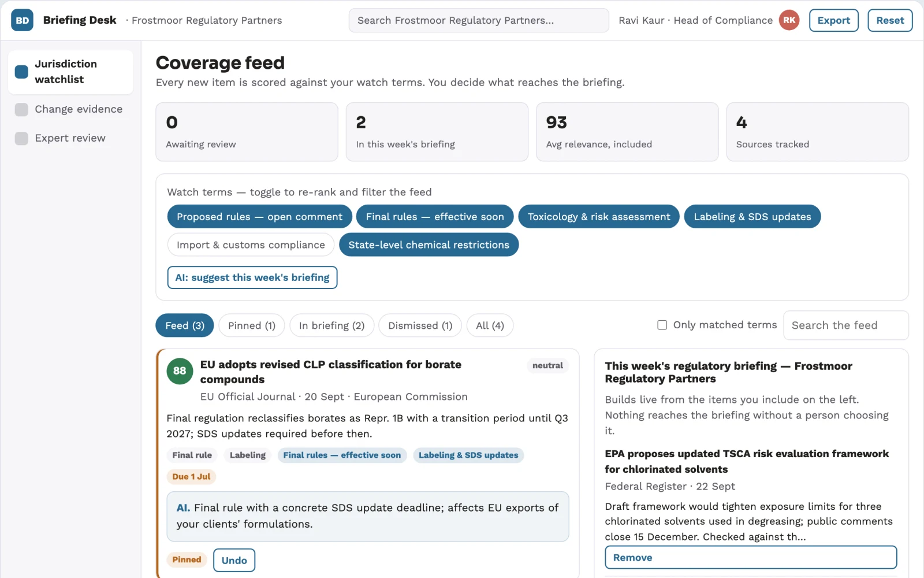
Task: Open the RK user avatar
Action: [789, 20]
